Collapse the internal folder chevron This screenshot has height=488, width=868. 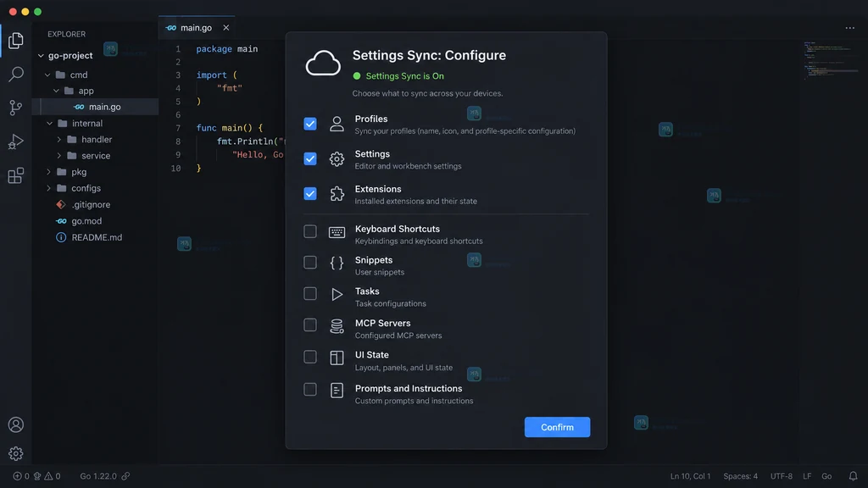(49, 124)
